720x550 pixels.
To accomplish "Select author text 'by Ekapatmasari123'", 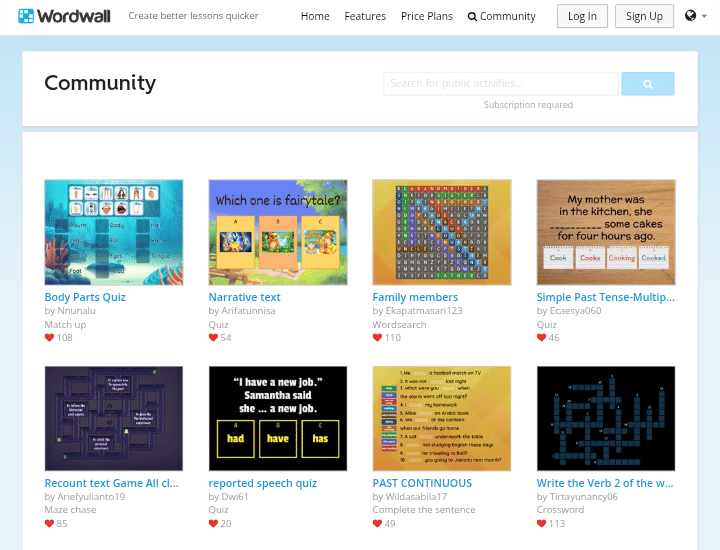I will 417,311.
